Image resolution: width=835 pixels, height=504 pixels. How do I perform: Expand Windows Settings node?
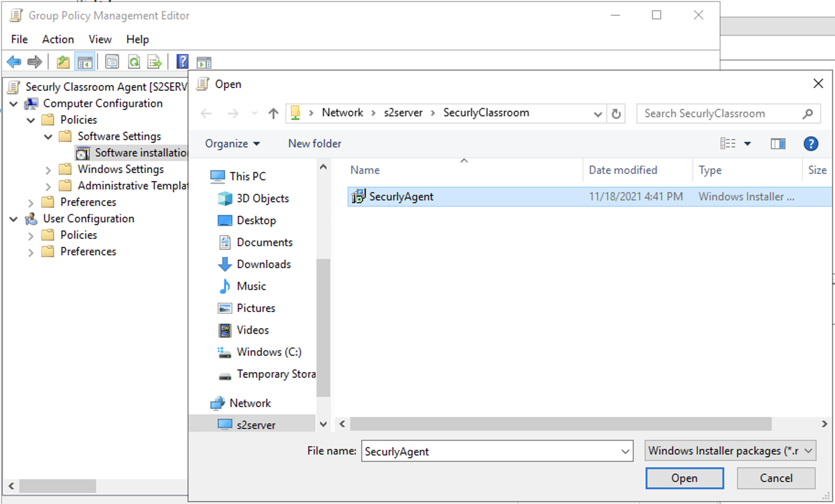(48, 170)
